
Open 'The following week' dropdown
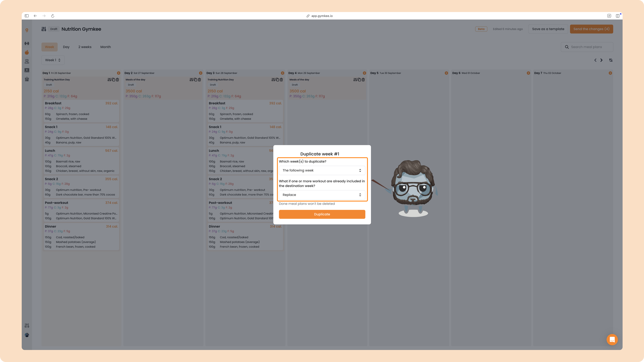[322, 170]
